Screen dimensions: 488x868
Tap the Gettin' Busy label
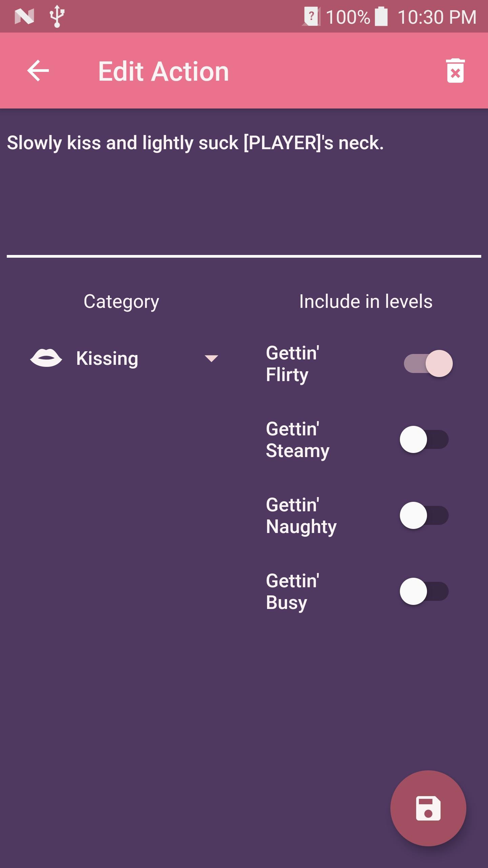[x=293, y=591]
